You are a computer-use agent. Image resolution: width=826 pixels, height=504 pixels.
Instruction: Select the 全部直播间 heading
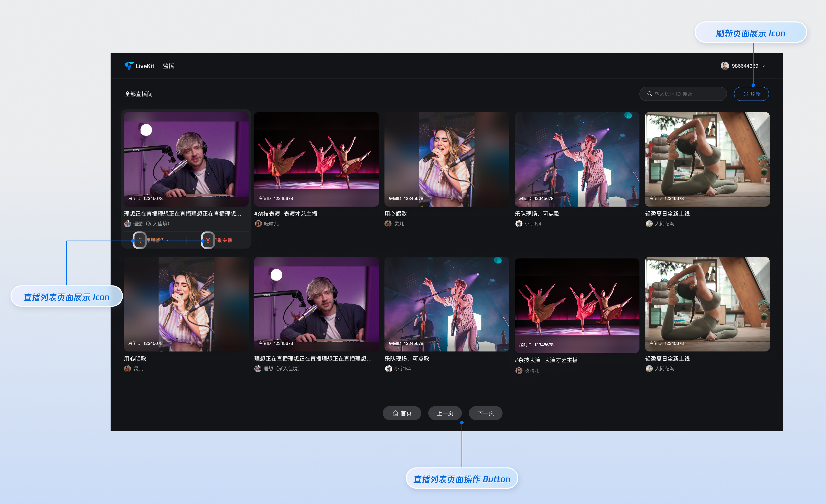click(138, 94)
